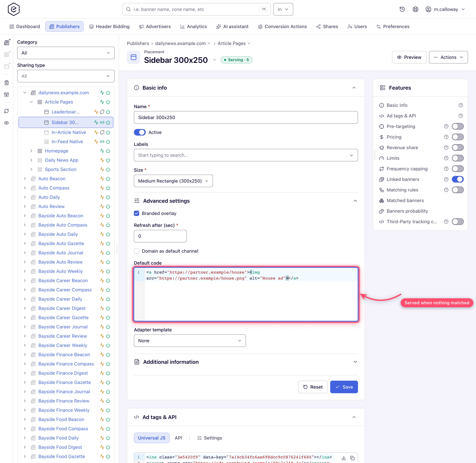The image size is (476, 463).
Task: Click the eye icon in left rail
Action: tap(7, 123)
